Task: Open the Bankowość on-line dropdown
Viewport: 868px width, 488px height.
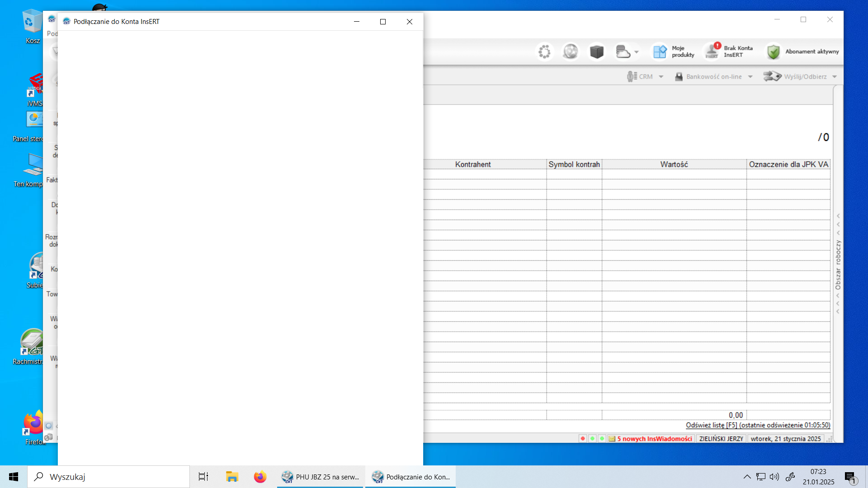Action: click(x=750, y=77)
